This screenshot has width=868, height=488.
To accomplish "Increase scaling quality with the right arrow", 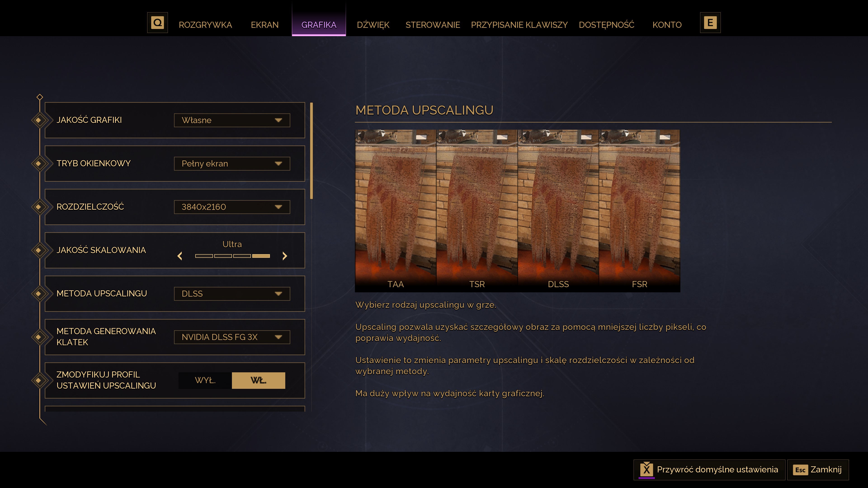I will [285, 256].
